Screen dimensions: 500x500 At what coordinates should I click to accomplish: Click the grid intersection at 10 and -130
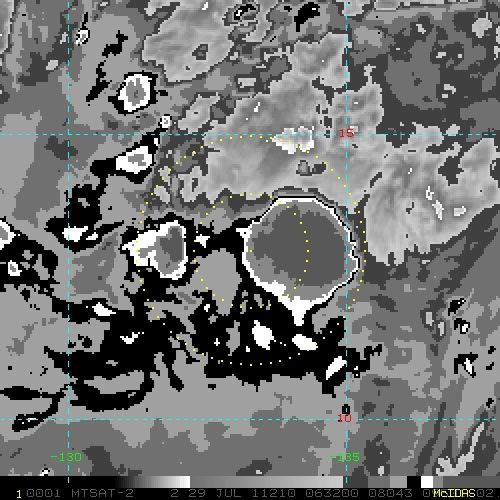pos(69,419)
